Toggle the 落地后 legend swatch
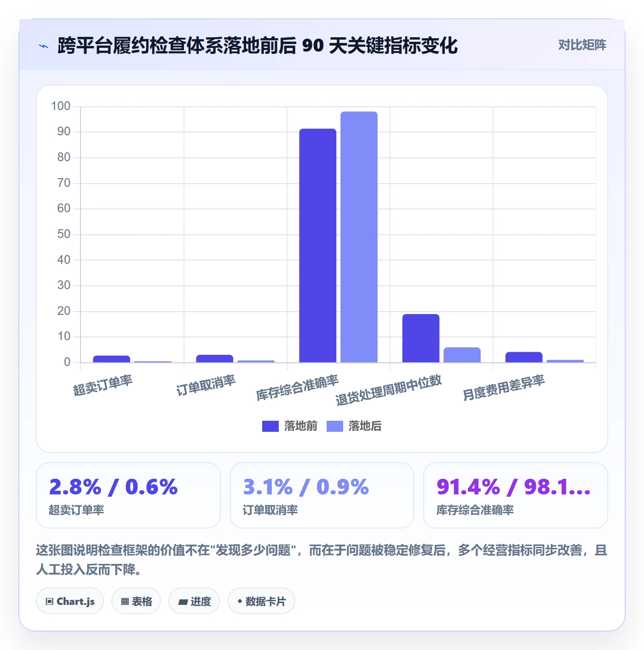The image size is (644, 650). tap(335, 426)
